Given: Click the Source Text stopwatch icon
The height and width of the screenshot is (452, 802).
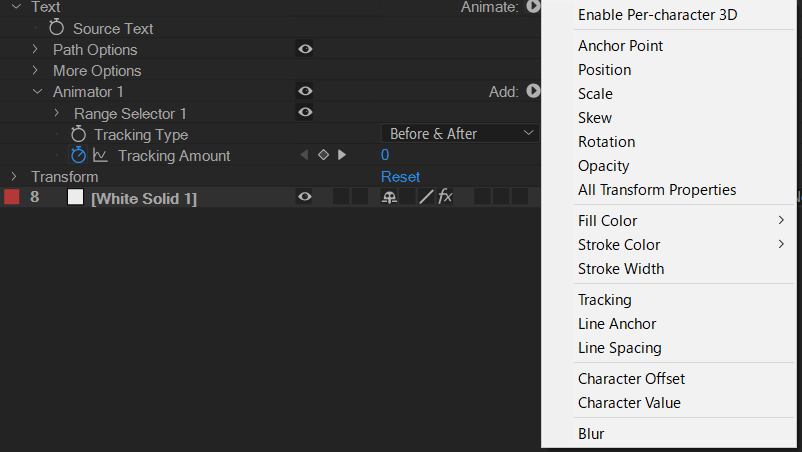Looking at the screenshot, I should 57,28.
